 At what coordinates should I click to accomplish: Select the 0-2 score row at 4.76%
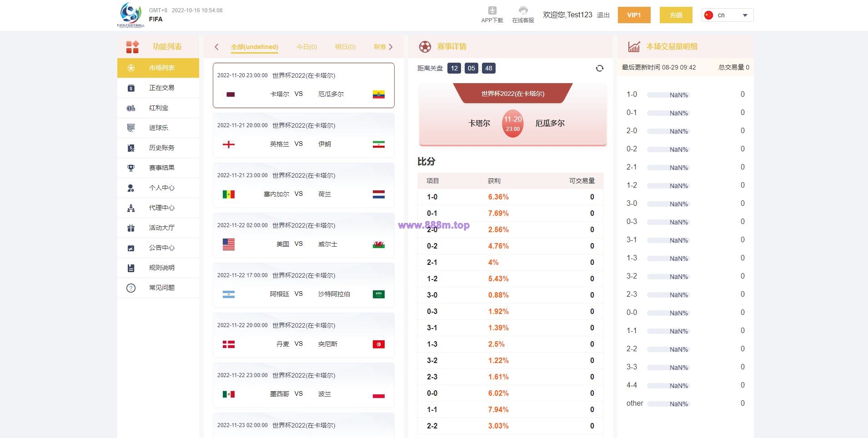[511, 246]
